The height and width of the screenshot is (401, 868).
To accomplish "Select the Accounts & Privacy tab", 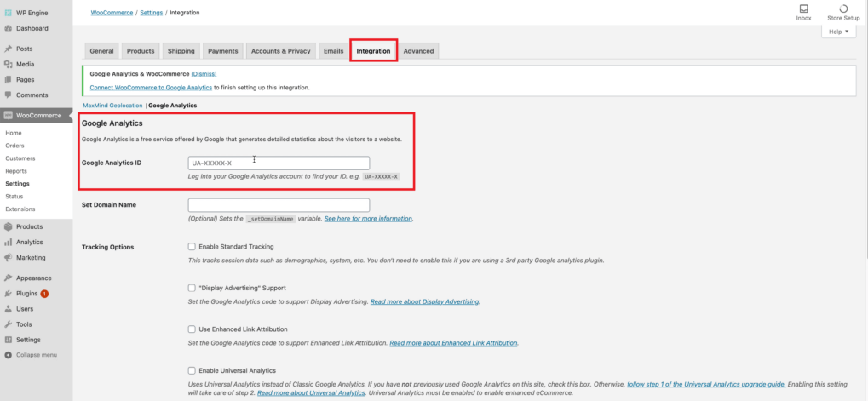I will [x=280, y=51].
